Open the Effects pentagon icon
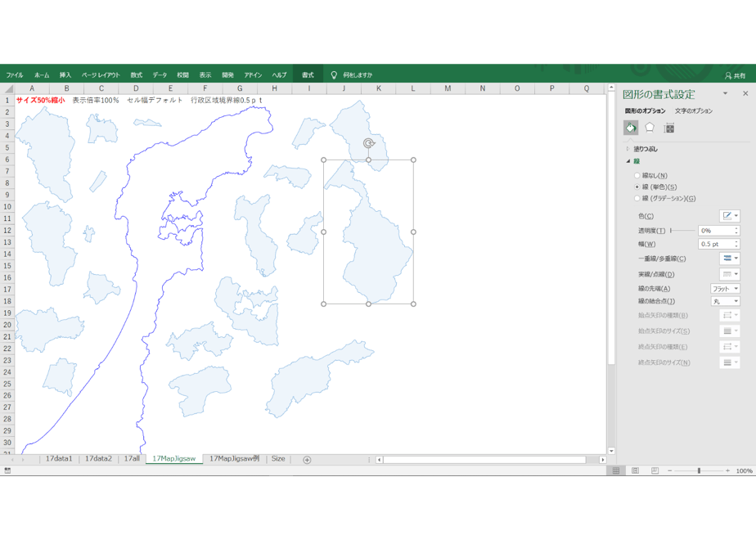 point(650,128)
